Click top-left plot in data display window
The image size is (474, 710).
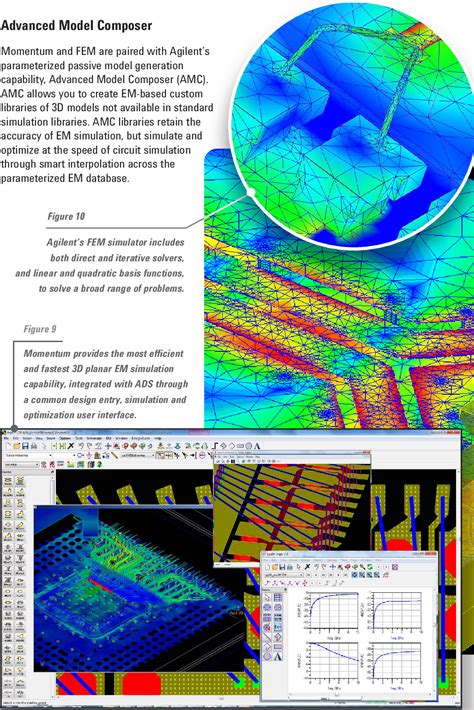click(x=334, y=610)
